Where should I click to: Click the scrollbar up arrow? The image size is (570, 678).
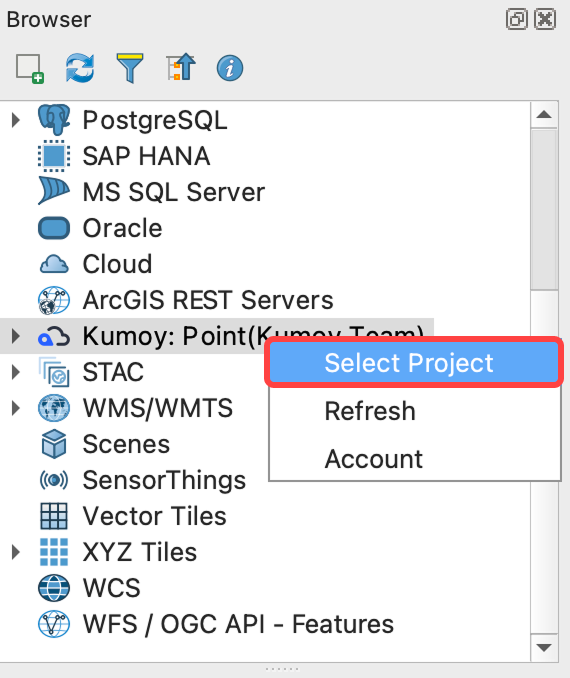[544, 115]
